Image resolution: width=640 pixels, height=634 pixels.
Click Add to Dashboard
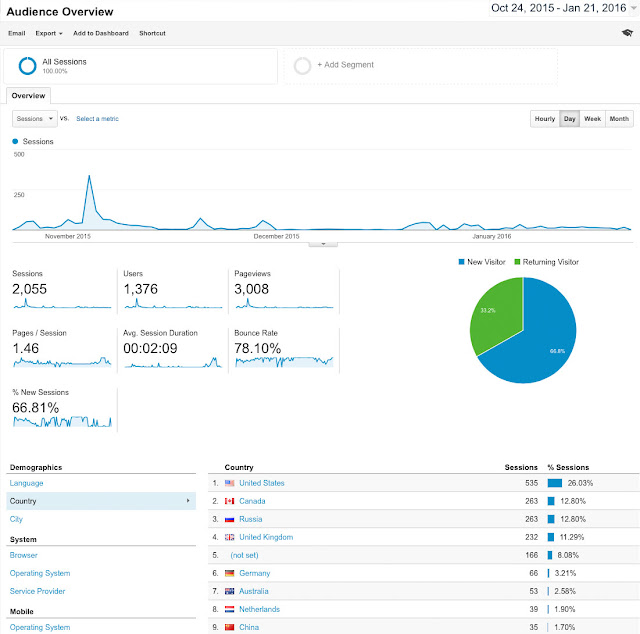(101, 33)
